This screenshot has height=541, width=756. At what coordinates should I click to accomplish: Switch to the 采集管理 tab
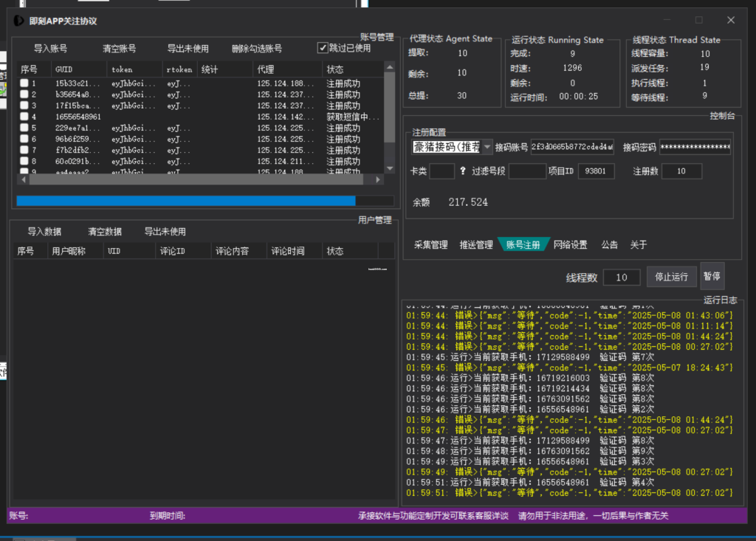(432, 244)
